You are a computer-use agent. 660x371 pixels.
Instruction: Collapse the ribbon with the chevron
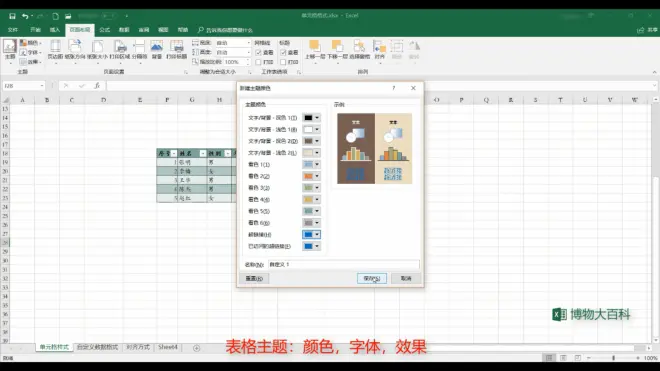click(x=655, y=72)
